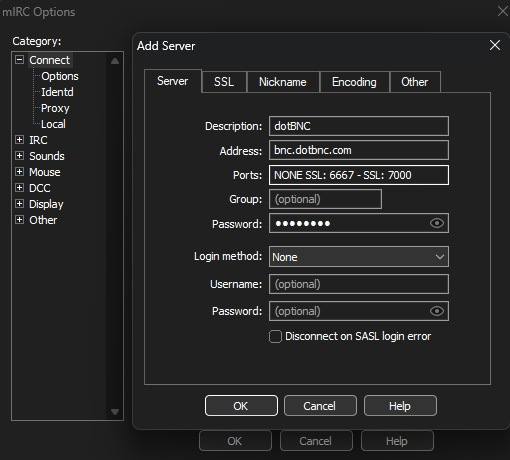Expand the Display category

point(20,204)
